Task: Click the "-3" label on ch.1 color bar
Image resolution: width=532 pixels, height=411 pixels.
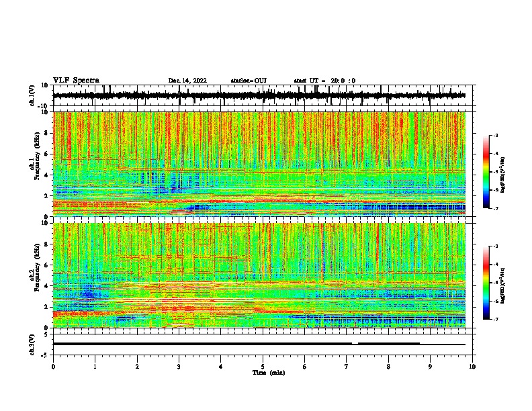Action: coord(495,136)
